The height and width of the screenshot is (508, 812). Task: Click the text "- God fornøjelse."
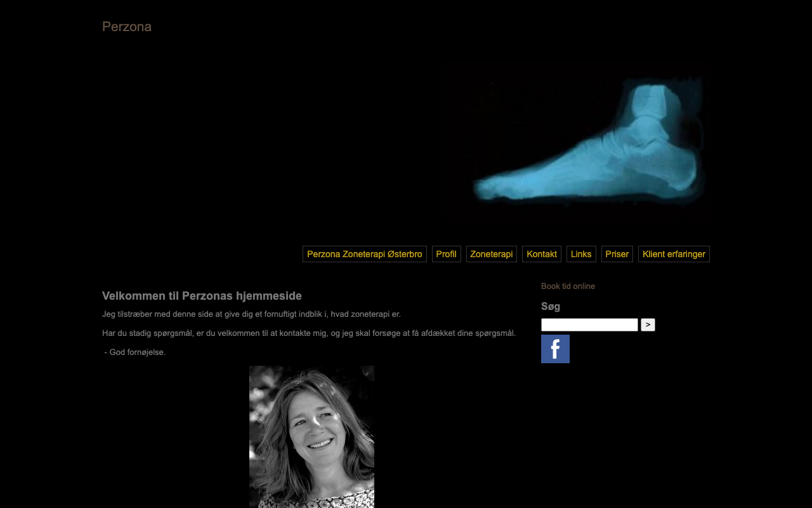click(135, 352)
